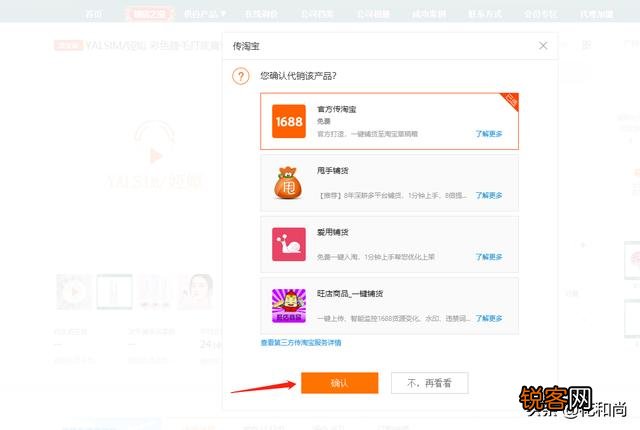Click the 不,再看看 cancel button
This screenshot has height=430, width=640.
pyautogui.click(x=429, y=383)
